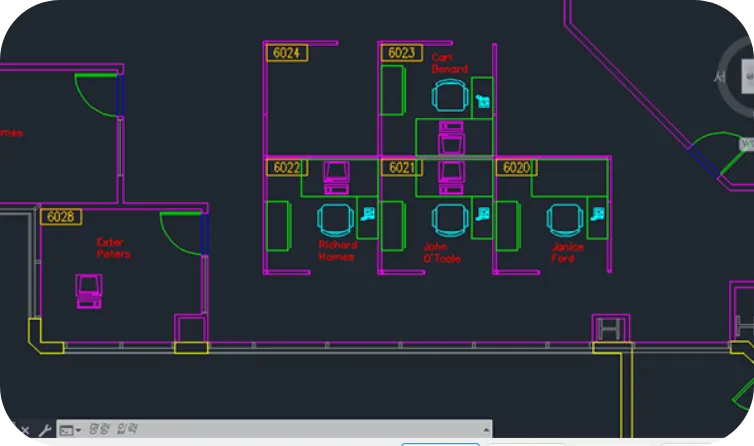Select room tag 6020
Viewport: 754px width, 446px height.
[x=516, y=167]
